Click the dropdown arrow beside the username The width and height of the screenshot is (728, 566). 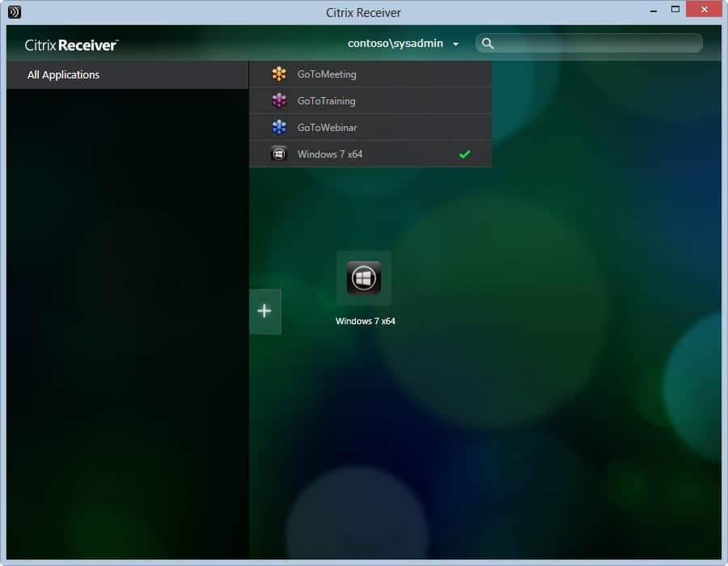pyautogui.click(x=456, y=44)
